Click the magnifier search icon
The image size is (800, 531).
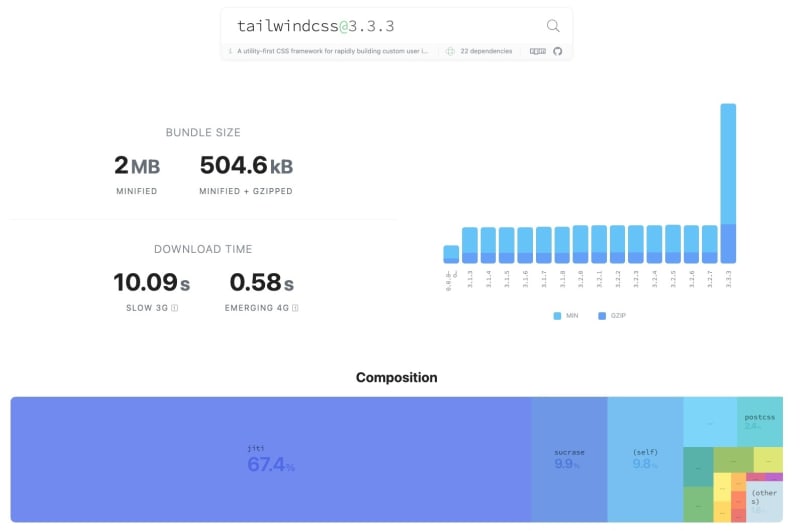553,26
